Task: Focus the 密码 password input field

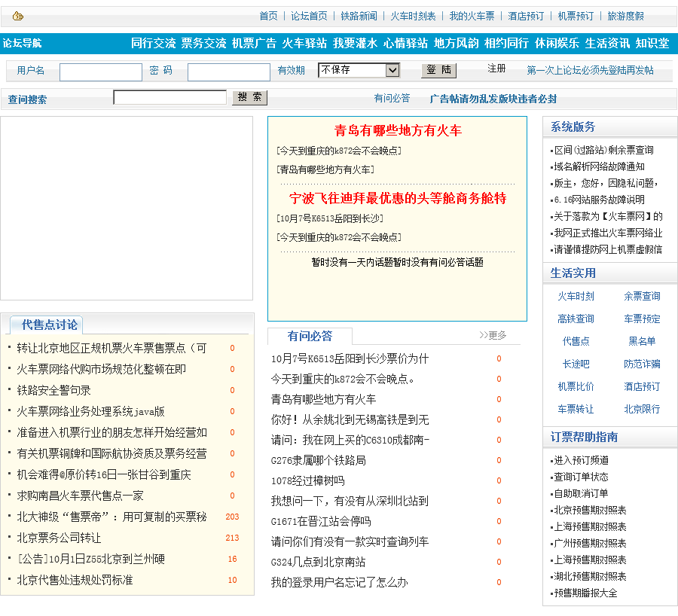Action: click(228, 72)
